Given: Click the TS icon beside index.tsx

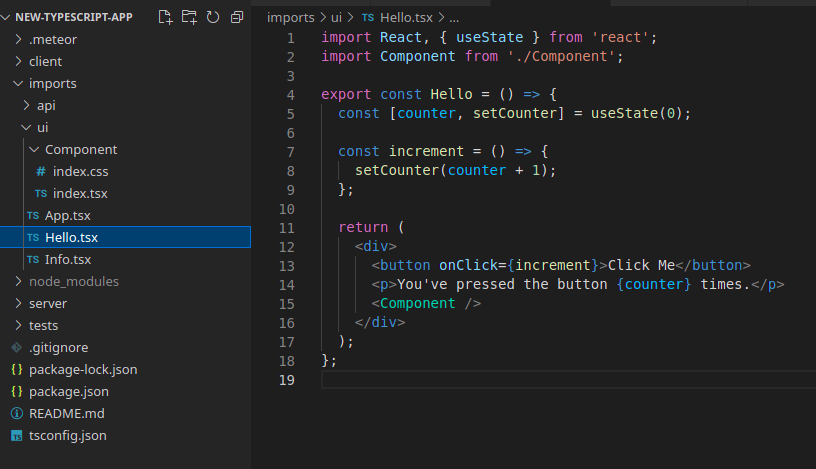Looking at the screenshot, I should click(41, 194).
